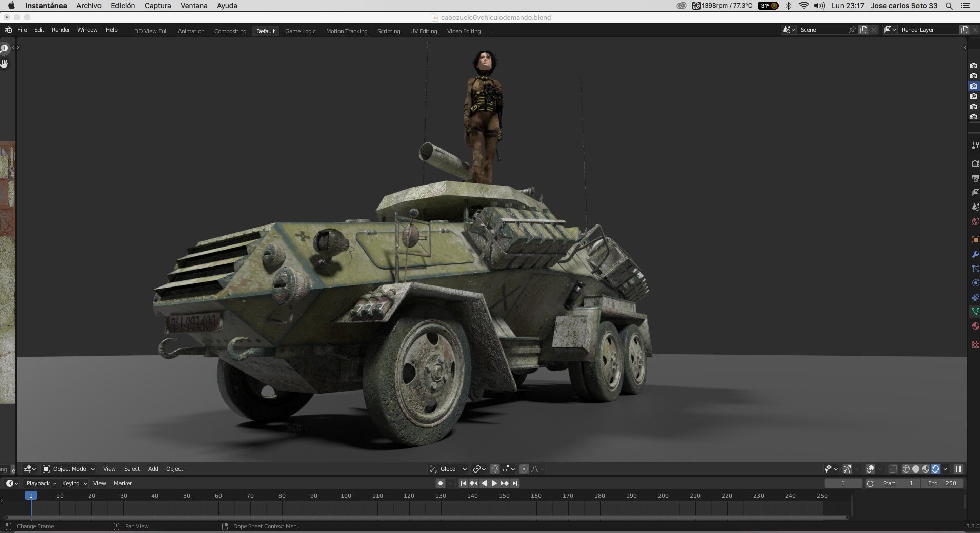980x533 pixels.
Task: Click the End frame field showing 250
Action: [942, 483]
